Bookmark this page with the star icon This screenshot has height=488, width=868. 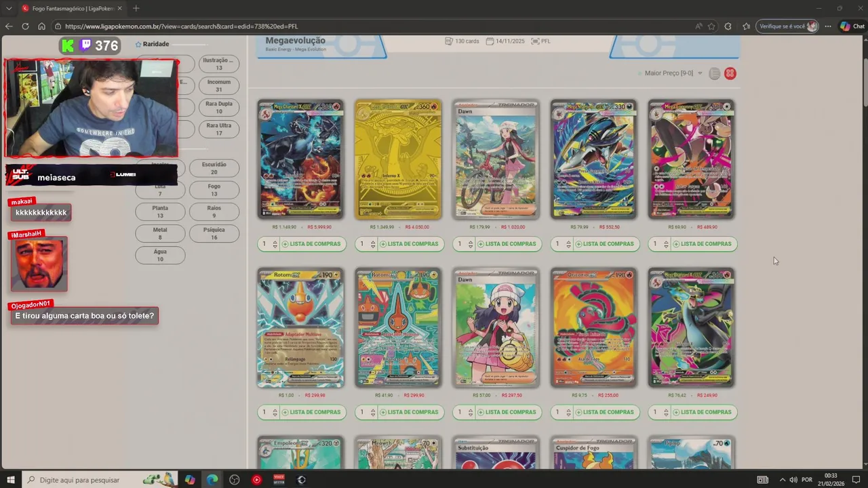(x=711, y=26)
